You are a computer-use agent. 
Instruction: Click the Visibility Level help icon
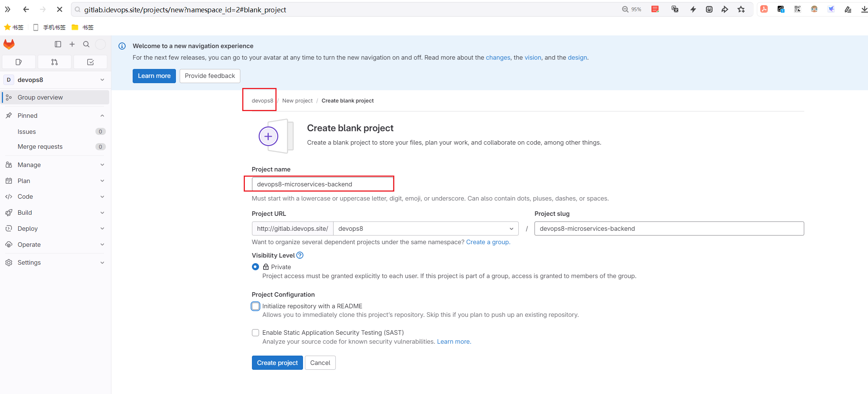(x=300, y=255)
